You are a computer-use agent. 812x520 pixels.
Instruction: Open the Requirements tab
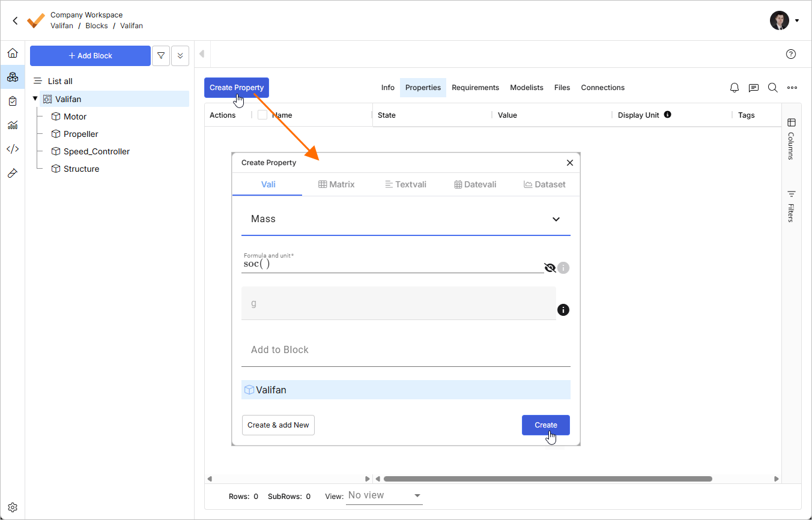coord(475,88)
